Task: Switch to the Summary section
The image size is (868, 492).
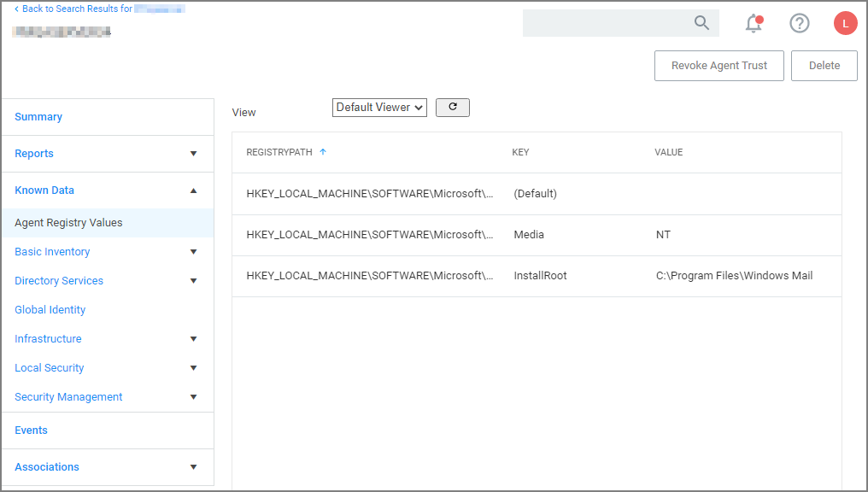Action: tap(38, 116)
